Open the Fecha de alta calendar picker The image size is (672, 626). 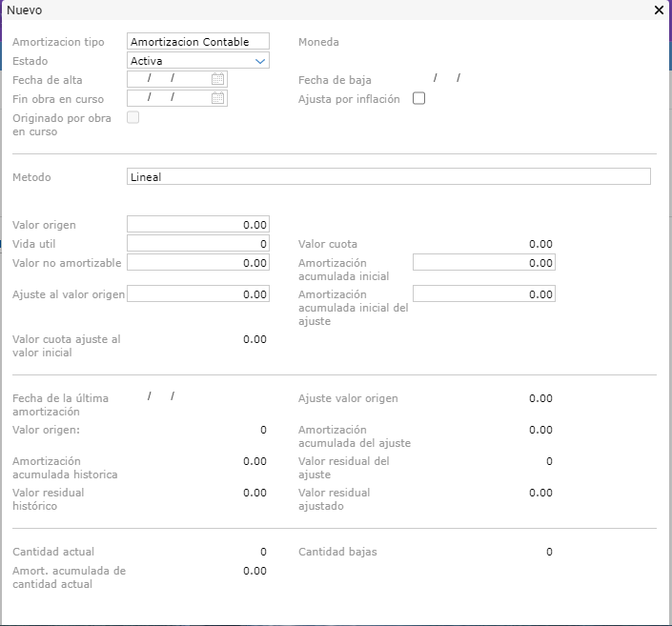(x=218, y=79)
